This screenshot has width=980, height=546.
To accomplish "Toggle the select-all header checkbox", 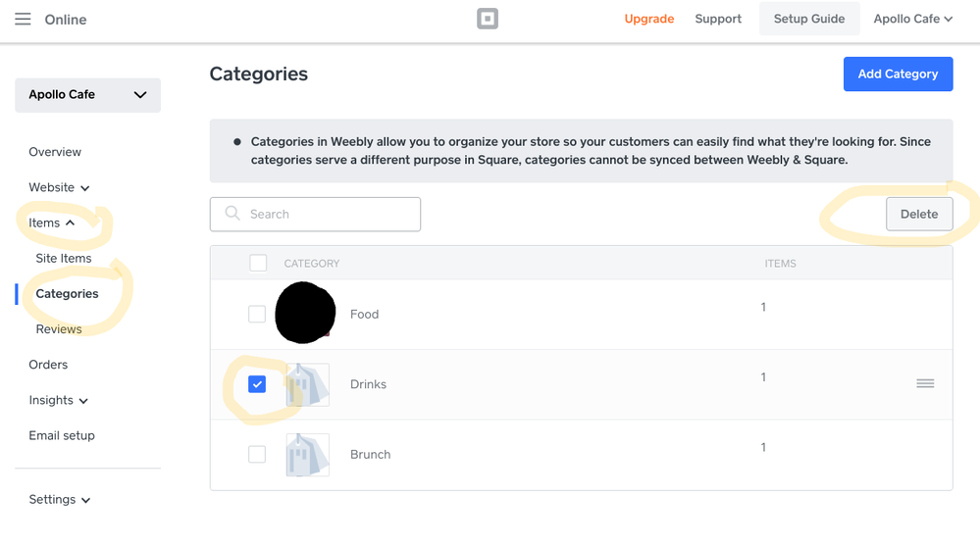I will (258, 263).
